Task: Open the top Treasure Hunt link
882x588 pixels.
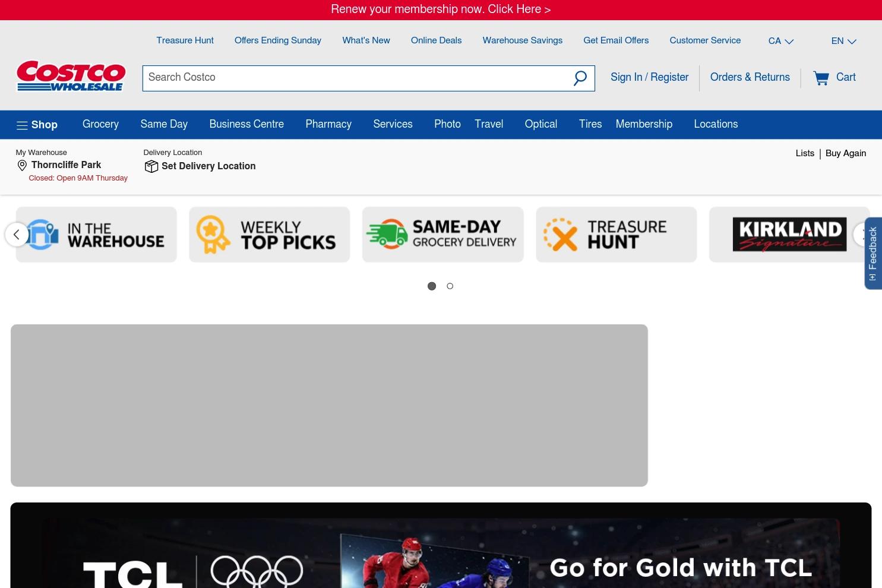Action: pos(185,40)
